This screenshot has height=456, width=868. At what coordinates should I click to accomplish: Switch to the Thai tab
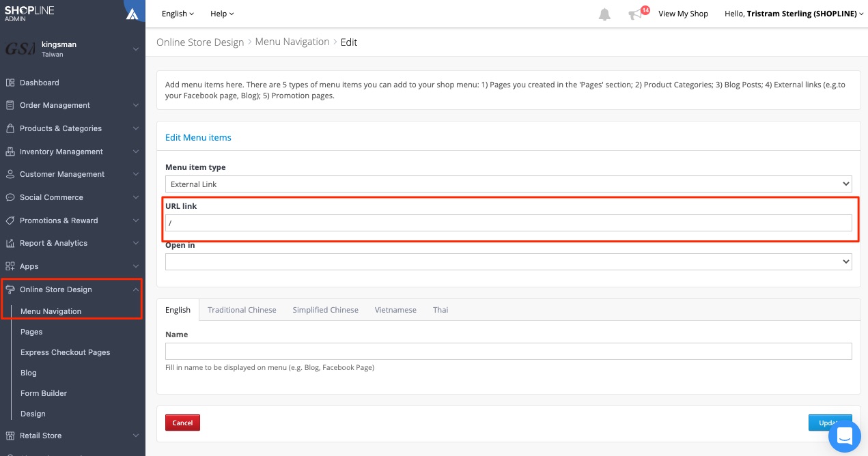click(440, 310)
